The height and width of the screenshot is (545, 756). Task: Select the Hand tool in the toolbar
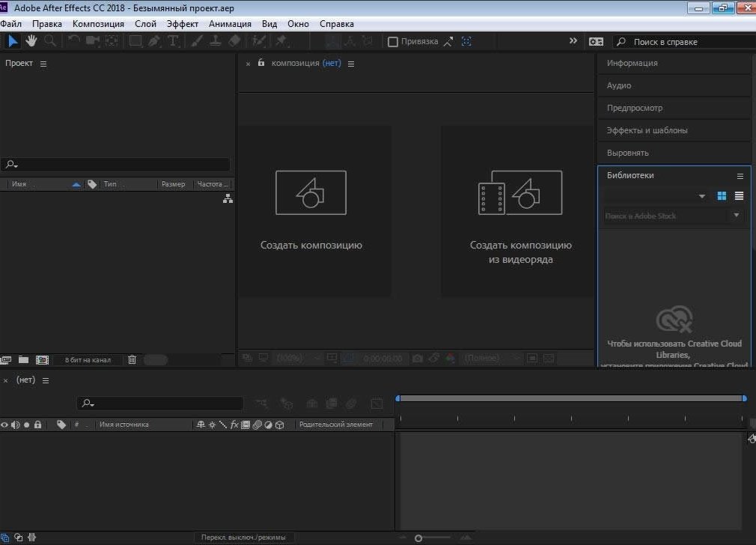[x=31, y=41]
